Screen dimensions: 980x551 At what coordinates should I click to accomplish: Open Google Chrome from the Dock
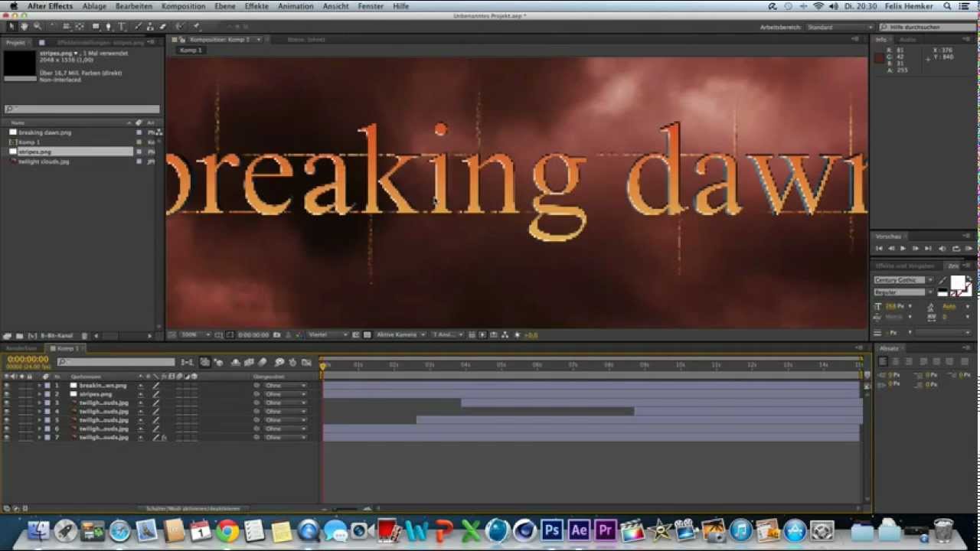tap(227, 530)
